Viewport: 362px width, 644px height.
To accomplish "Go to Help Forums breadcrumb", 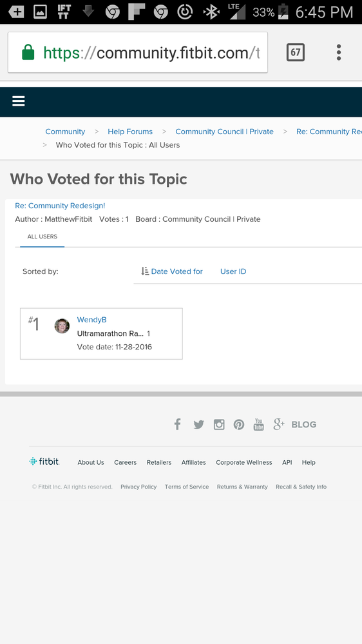I will click(x=130, y=132).
